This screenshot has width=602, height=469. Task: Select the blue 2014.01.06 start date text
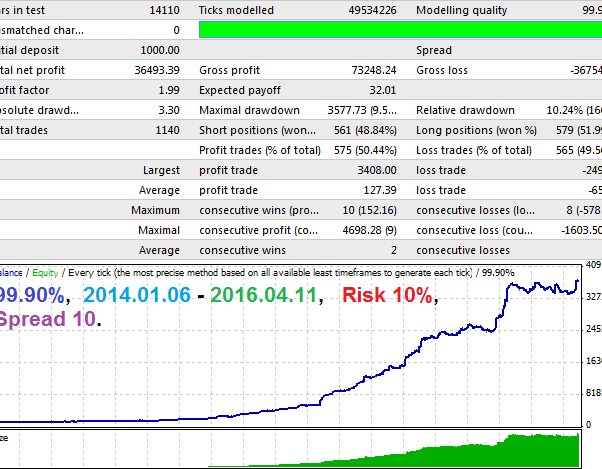point(139,295)
